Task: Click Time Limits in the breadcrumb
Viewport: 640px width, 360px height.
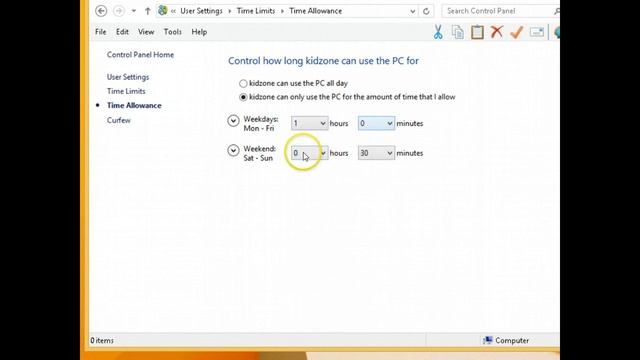Action: 256,11
